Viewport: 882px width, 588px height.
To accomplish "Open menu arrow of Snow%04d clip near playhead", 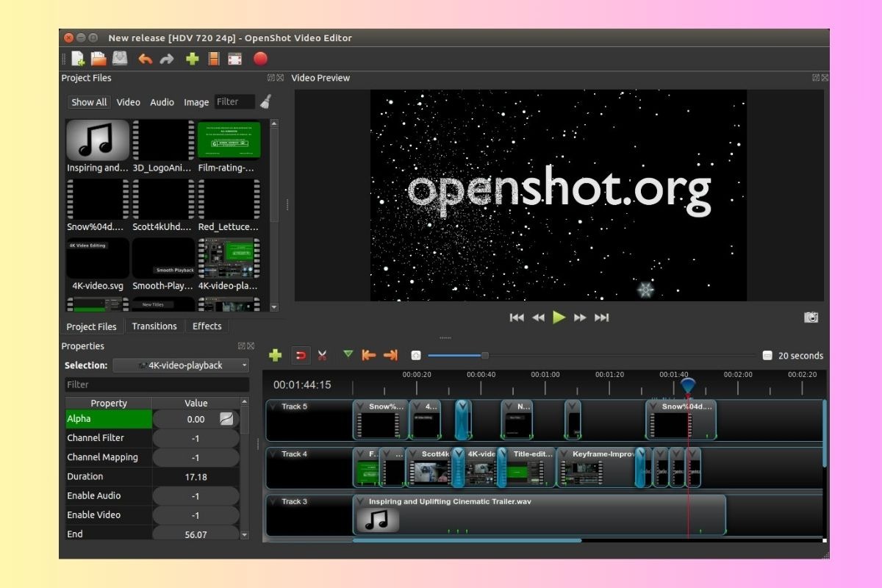I will tap(653, 406).
